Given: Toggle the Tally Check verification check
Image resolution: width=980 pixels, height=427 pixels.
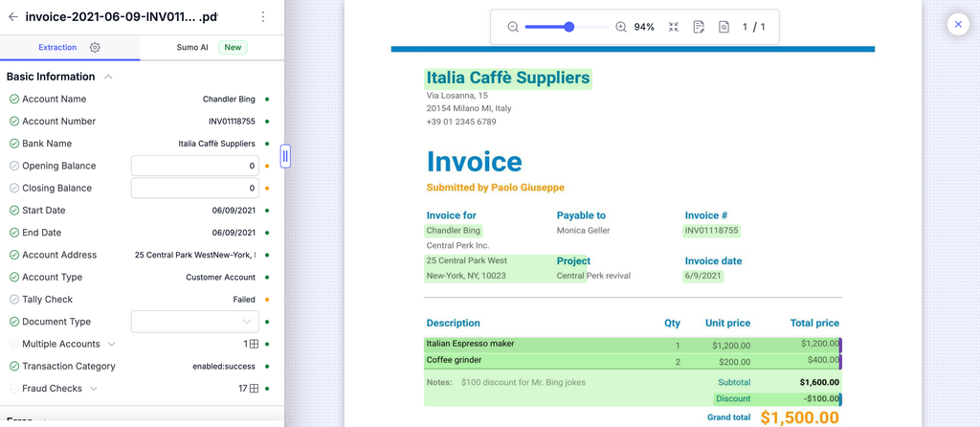Looking at the screenshot, I should [14, 300].
